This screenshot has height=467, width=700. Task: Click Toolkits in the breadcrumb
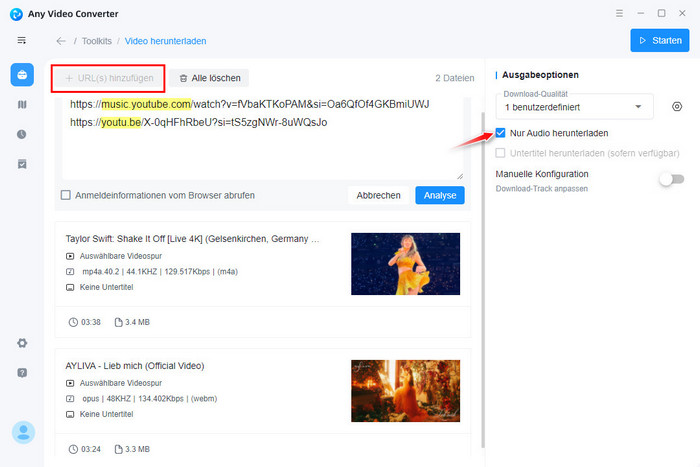(97, 41)
